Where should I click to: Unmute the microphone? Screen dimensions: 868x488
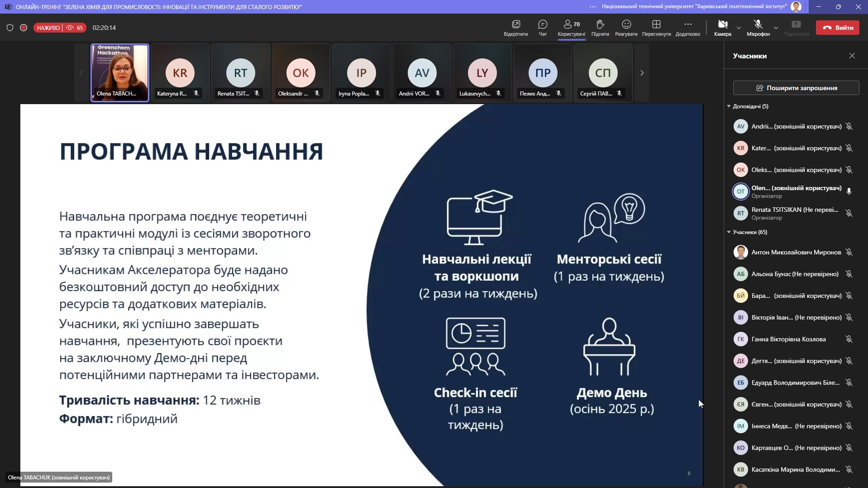point(758,28)
